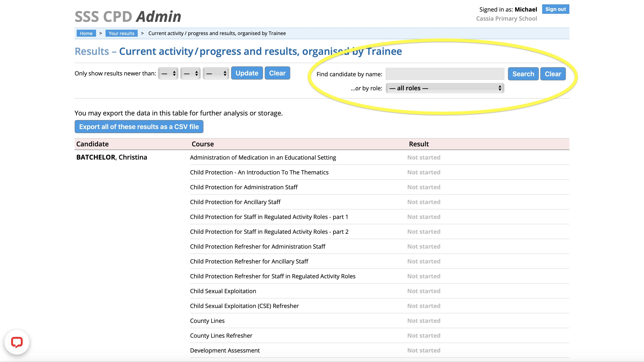Focus the Find candidate by name field
Screen dimensions: 644x362
[445, 74]
